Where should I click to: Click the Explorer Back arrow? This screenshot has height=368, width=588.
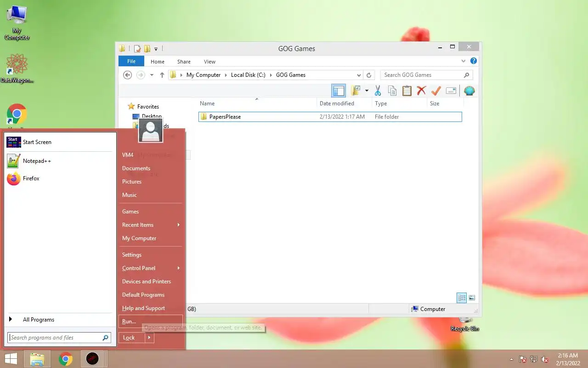click(x=128, y=75)
